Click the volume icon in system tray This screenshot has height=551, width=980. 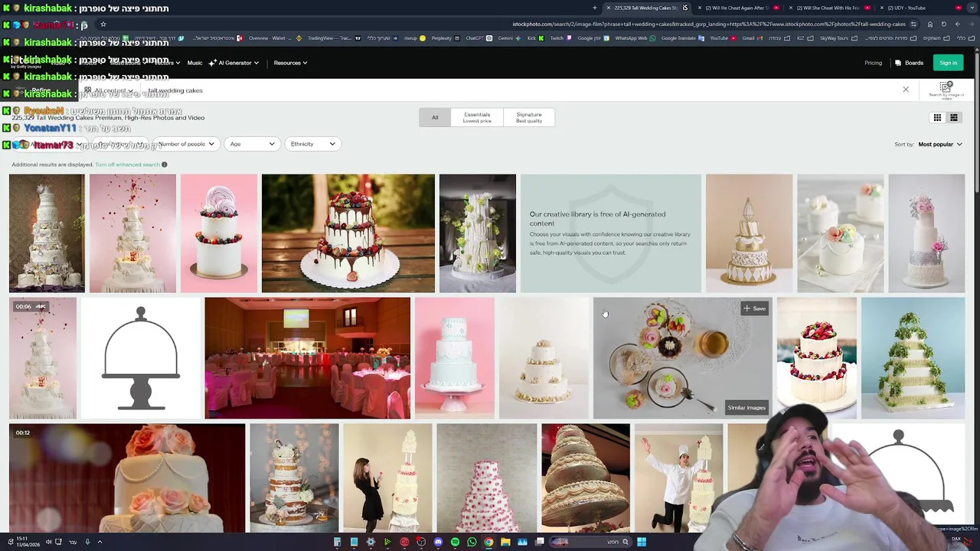point(48,542)
